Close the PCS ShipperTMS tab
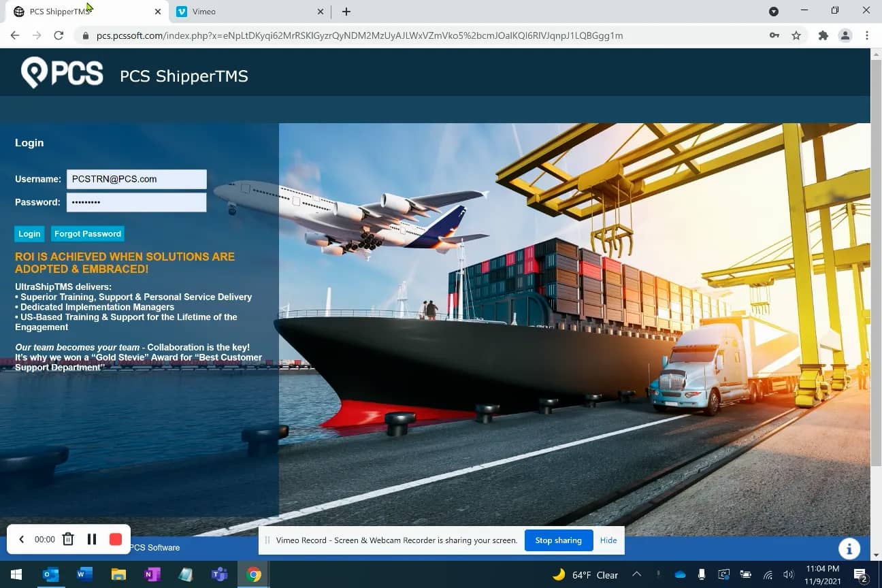Image resolution: width=882 pixels, height=588 pixels. click(x=158, y=12)
